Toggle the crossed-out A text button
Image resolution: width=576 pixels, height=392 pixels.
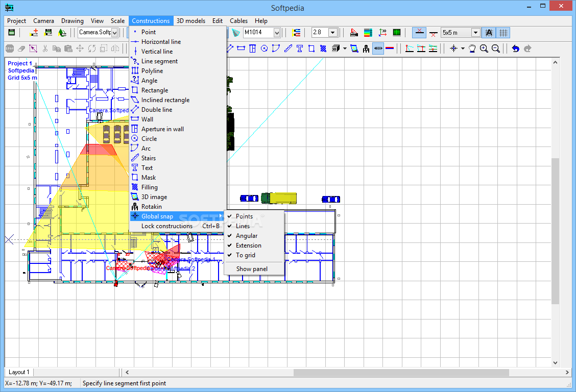click(489, 33)
